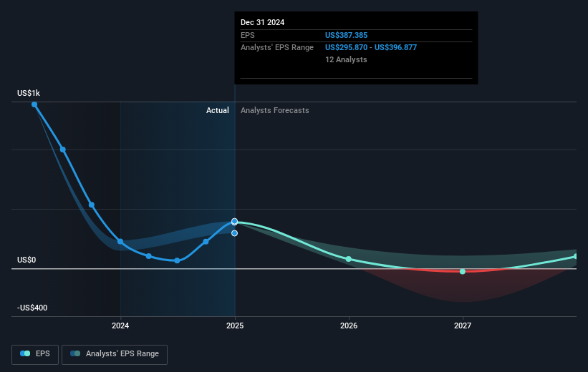Screen dimensions: 588x372
Task: Click the EPS swatch icon in legend
Action: click(x=25, y=353)
